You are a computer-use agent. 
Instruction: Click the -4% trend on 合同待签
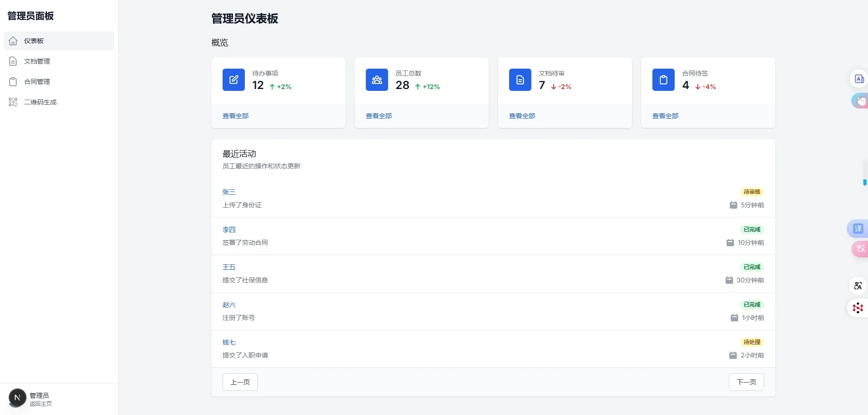point(706,87)
